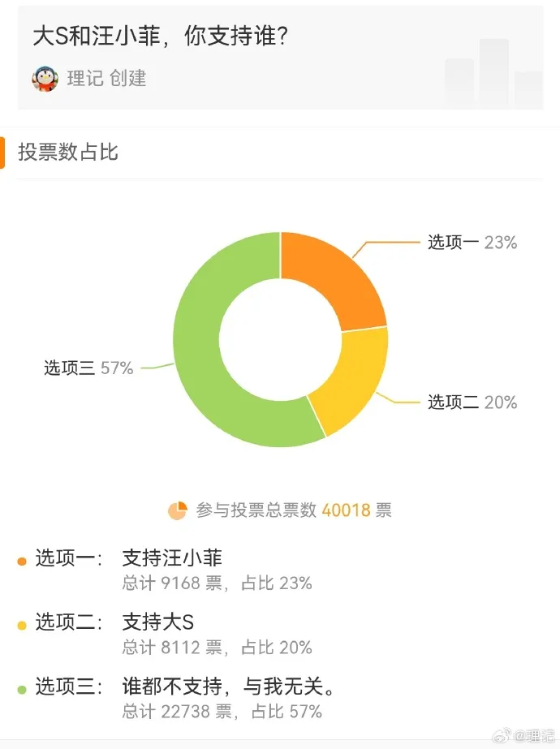Open the 理记 创建 creator link

pyautogui.click(x=106, y=79)
